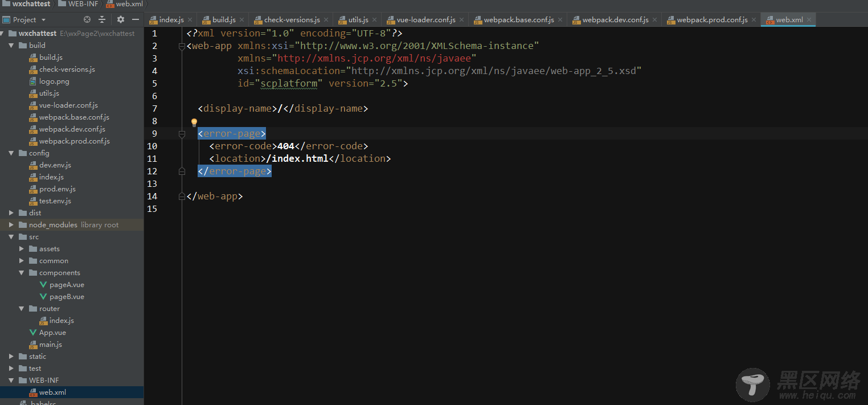The width and height of the screenshot is (868, 405).
Task: Select main.js in the src folder
Action: (x=51, y=345)
